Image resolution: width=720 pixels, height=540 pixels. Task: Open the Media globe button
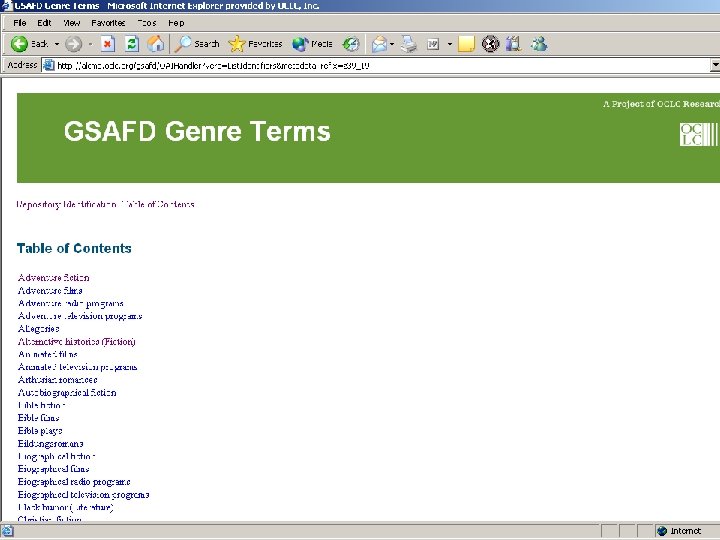[312, 44]
